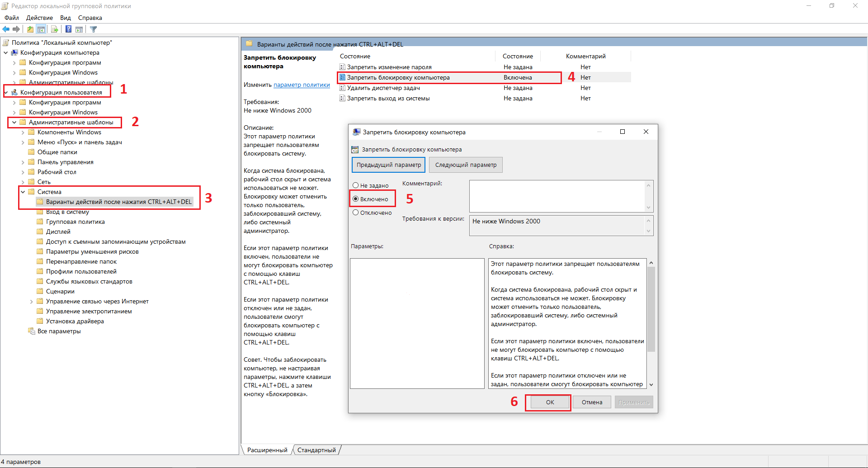Image resolution: width=868 pixels, height=468 pixels.
Task: Open the Файл menu
Action: pos(12,18)
